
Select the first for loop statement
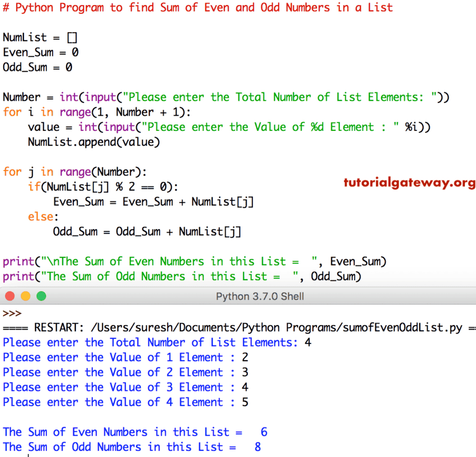(97, 112)
